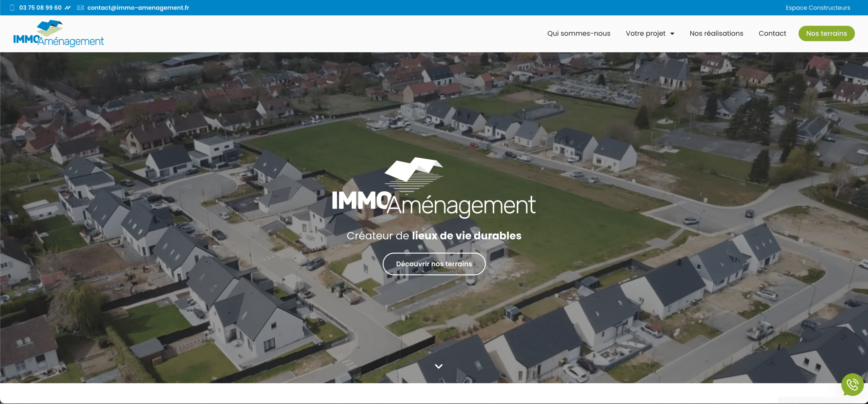Click the green floating phone call icon

tap(852, 384)
